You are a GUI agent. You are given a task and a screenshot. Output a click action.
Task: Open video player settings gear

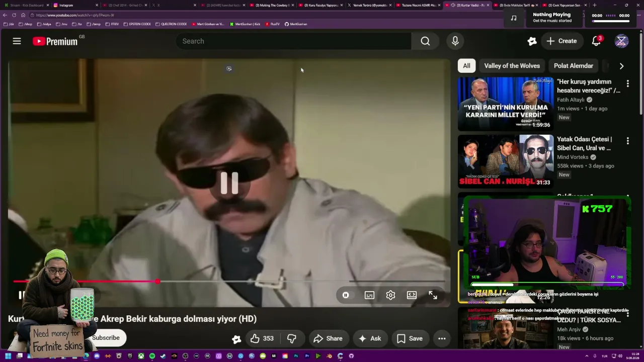[x=390, y=295]
